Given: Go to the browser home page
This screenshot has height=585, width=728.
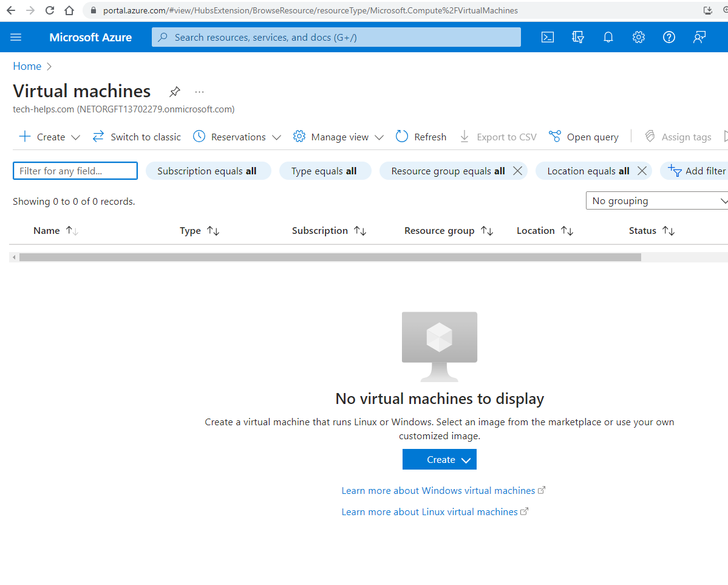Looking at the screenshot, I should (x=69, y=10).
